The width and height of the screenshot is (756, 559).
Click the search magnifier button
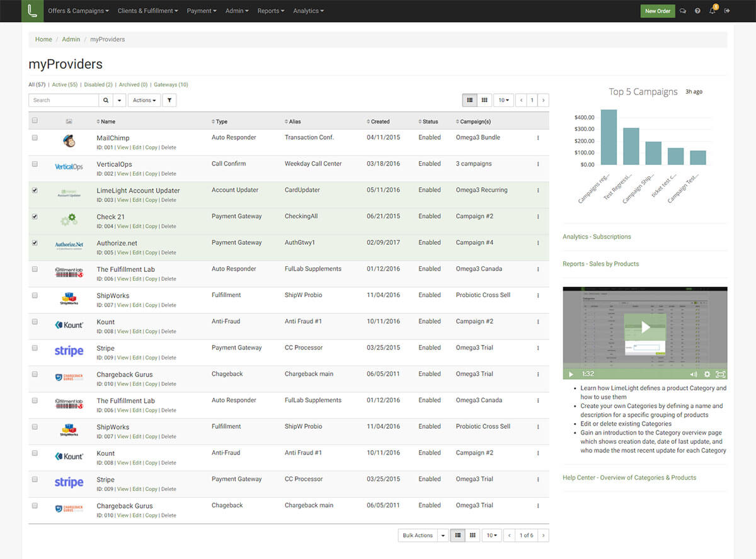pyautogui.click(x=106, y=100)
